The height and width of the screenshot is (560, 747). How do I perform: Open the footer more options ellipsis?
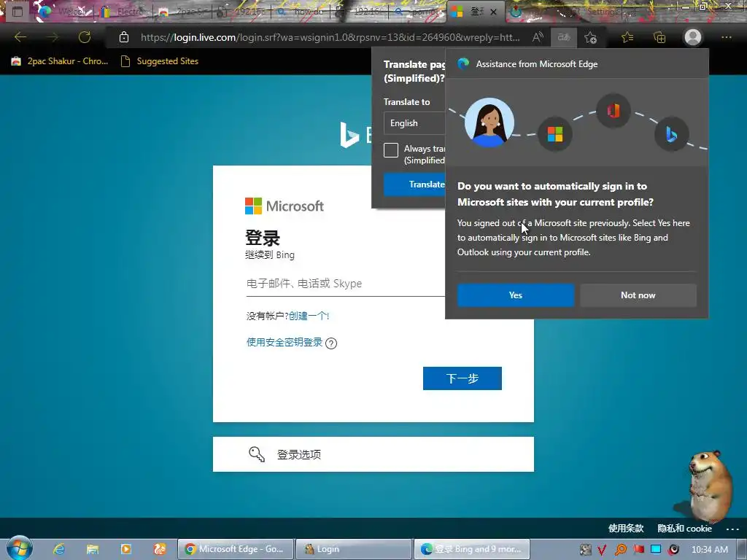(732, 529)
